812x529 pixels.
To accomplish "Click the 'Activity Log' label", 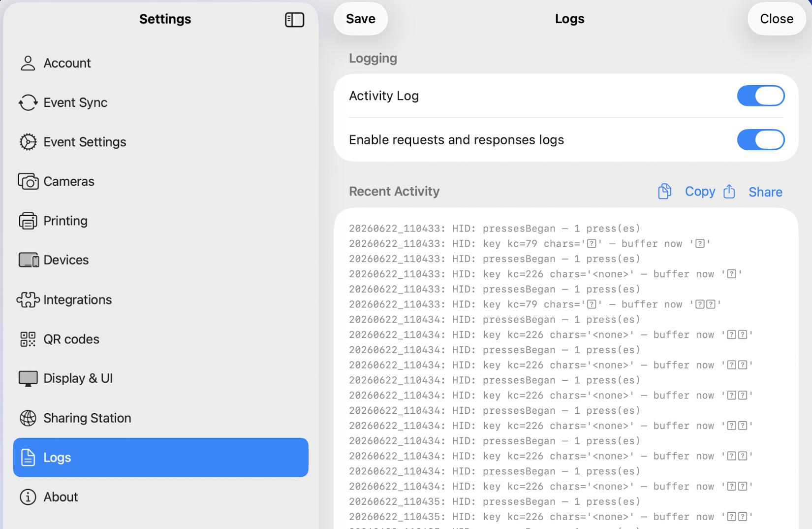I will (x=384, y=96).
